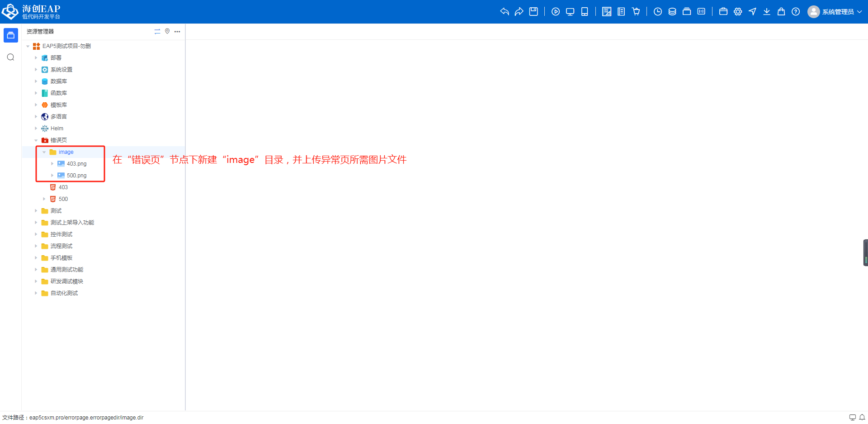Screen dimensions: 868x424
Task: Expand the 数据库 tree node arrow
Action: pyautogui.click(x=36, y=81)
